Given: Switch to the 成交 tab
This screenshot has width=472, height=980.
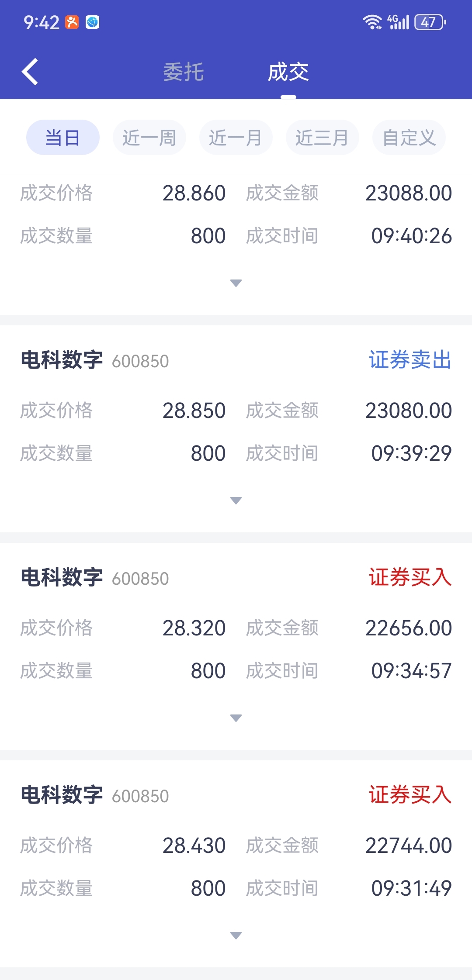Looking at the screenshot, I should coord(288,72).
